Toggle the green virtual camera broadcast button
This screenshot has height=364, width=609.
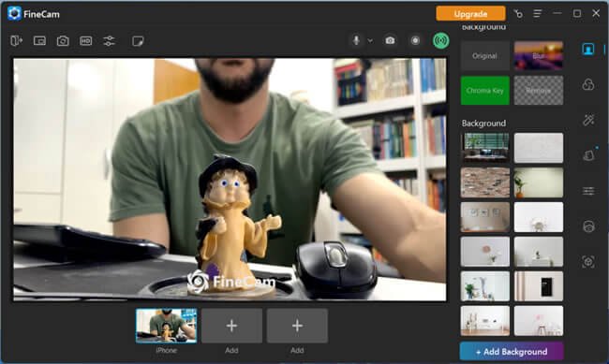coord(441,40)
